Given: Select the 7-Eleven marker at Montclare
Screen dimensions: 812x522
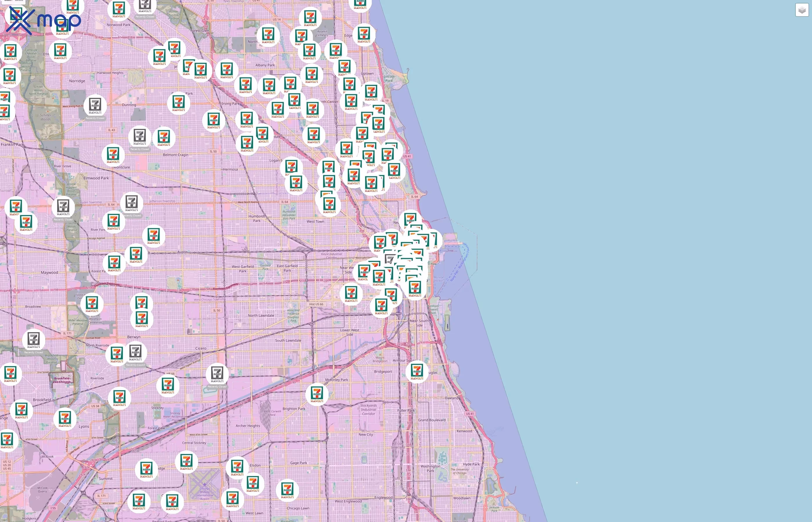Looking at the screenshot, I should (x=113, y=155).
